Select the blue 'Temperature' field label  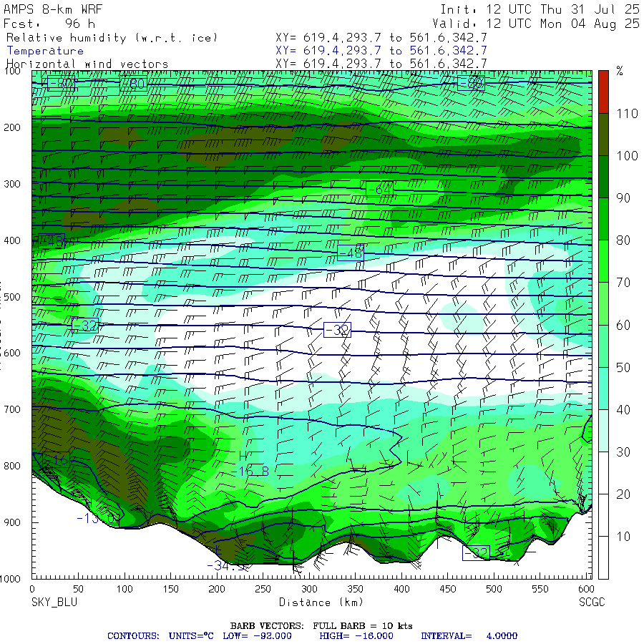45,51
